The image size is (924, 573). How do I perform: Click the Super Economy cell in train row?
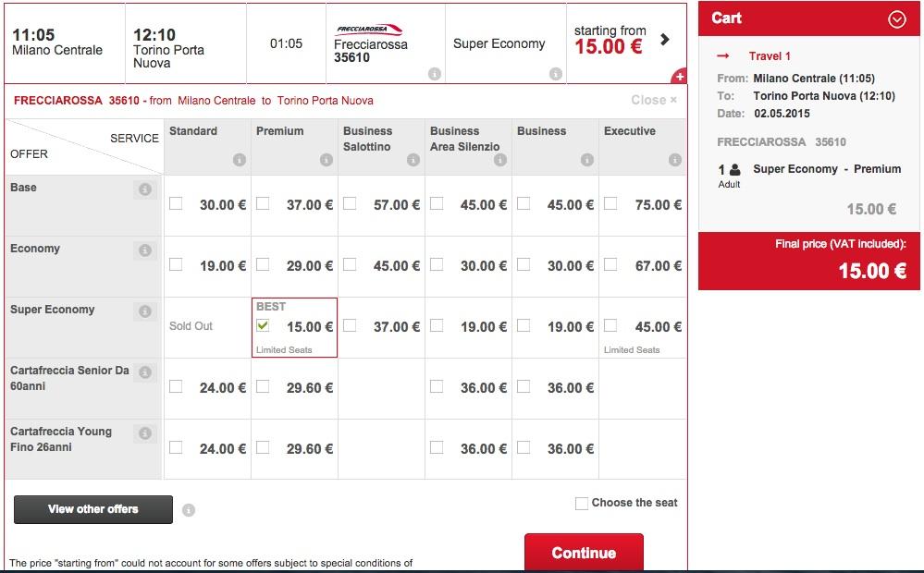click(x=499, y=43)
